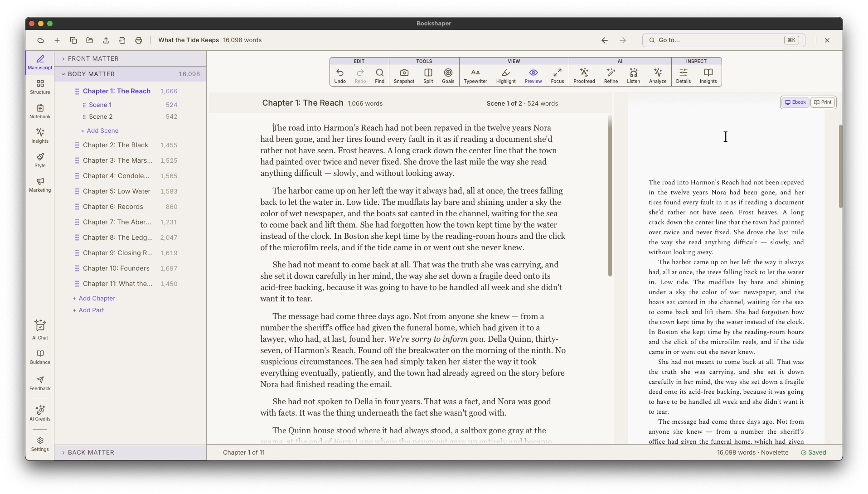Expand the Back Matter section
This screenshot has height=494, width=868.
[x=131, y=452]
